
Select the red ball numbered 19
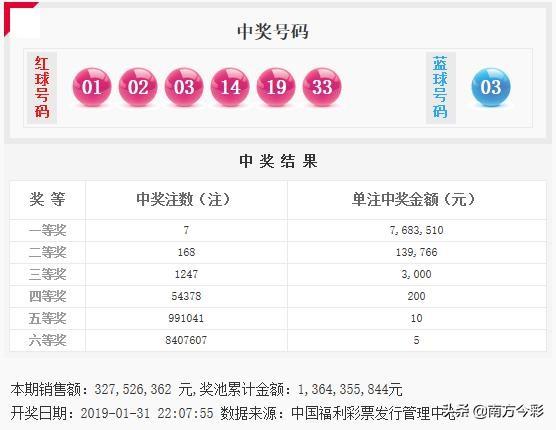pos(276,87)
